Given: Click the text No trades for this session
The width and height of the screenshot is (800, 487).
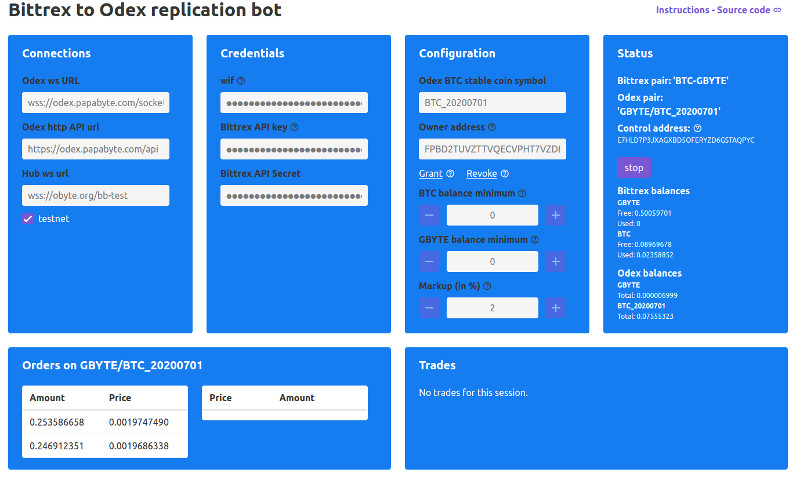Looking at the screenshot, I should pos(473,393).
